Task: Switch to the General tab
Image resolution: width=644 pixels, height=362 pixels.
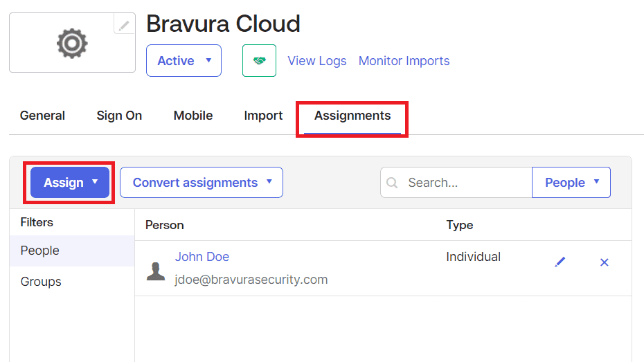Action: click(x=42, y=116)
